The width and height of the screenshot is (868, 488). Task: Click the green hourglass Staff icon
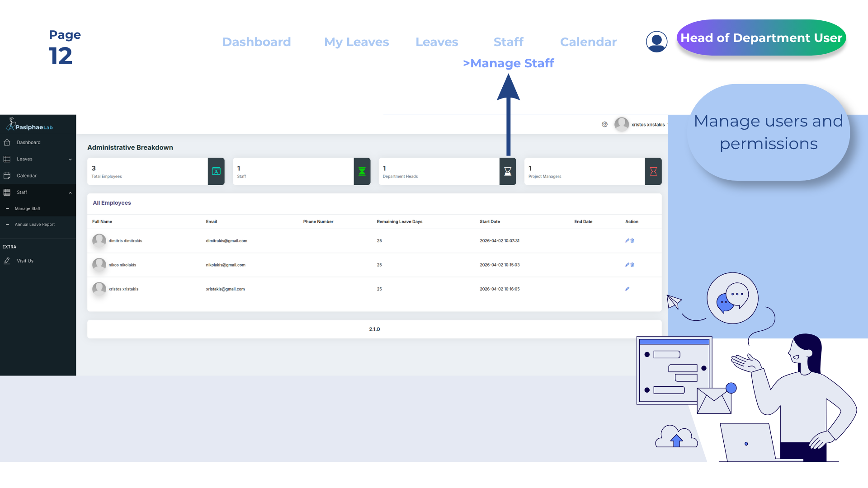pos(362,171)
